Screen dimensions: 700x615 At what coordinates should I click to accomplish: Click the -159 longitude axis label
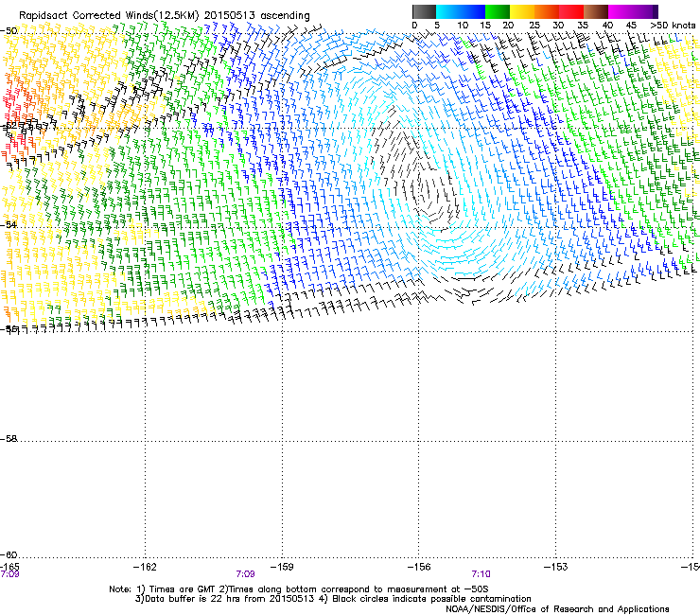[x=282, y=567]
